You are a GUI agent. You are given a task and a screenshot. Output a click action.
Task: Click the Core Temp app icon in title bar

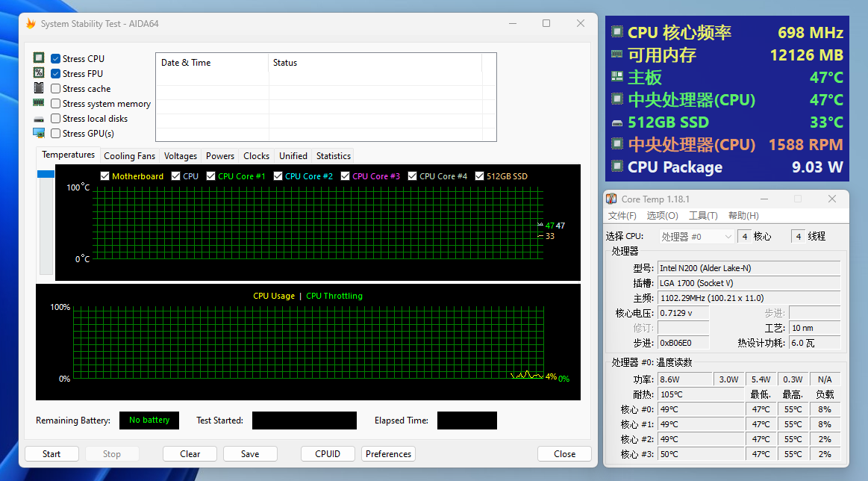pyautogui.click(x=611, y=199)
